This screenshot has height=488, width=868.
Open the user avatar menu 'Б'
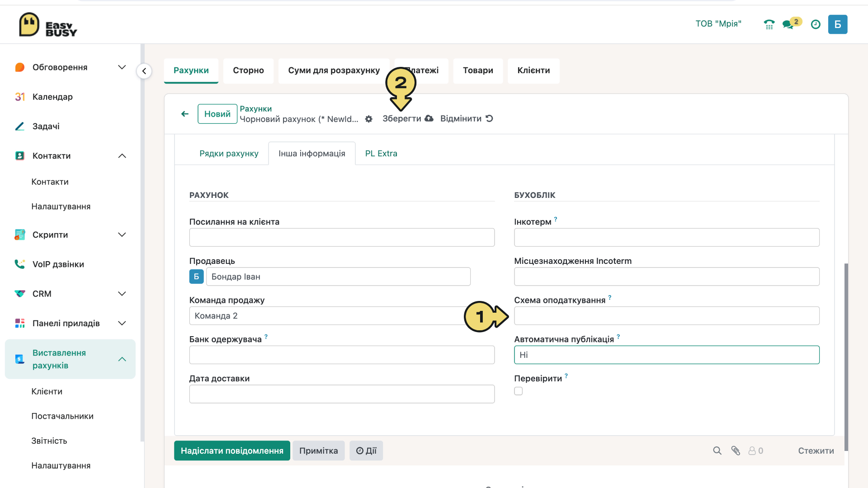(838, 24)
